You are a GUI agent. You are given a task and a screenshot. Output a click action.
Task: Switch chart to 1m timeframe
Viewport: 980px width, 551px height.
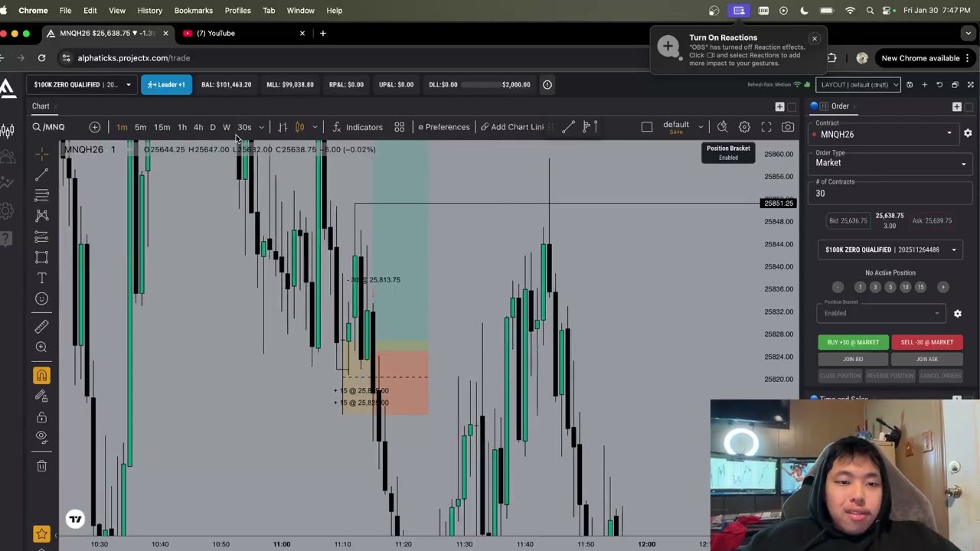tap(122, 127)
